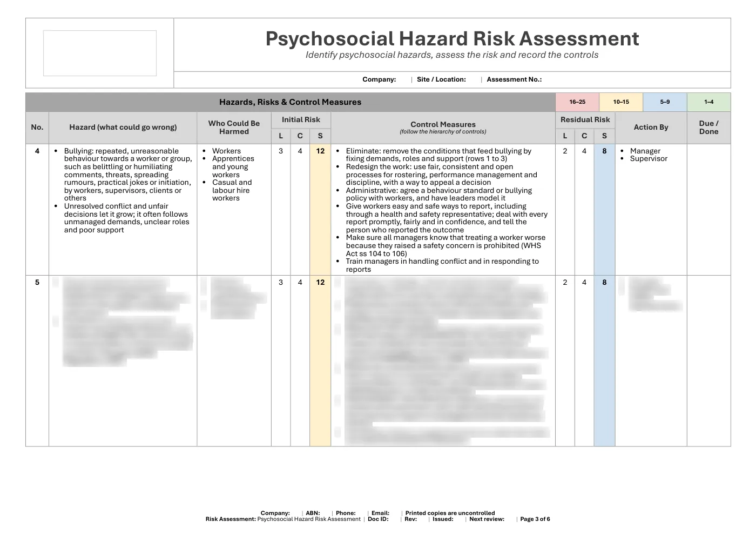Select the 'Hazards, Risks & Control Measures' section heading
The width and height of the screenshot is (756, 535).
point(290,102)
